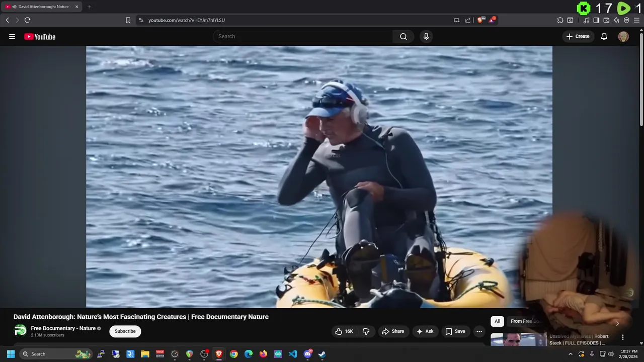Image resolution: width=644 pixels, height=362 pixels.
Task: Open more actions three-dot menu
Action: 479,331
